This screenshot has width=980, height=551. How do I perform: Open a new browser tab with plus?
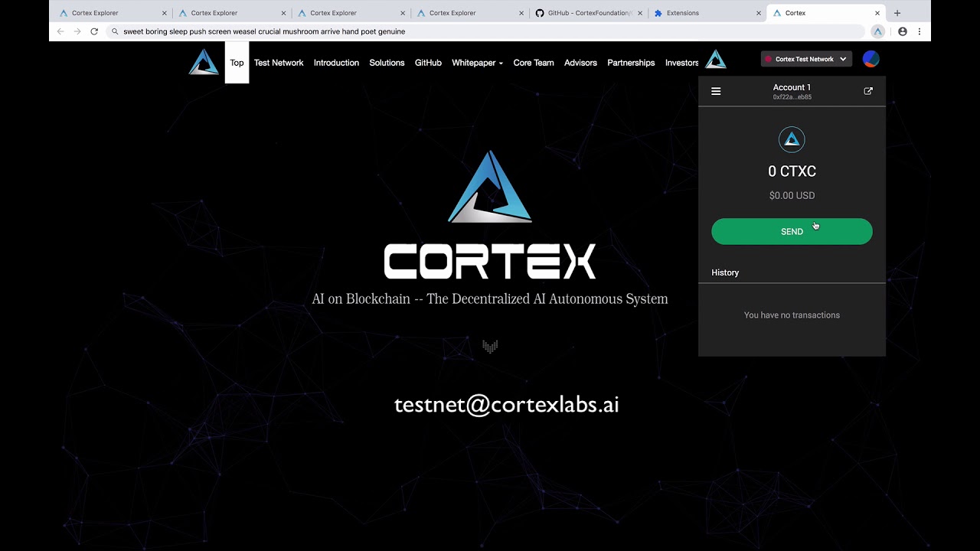click(x=897, y=13)
